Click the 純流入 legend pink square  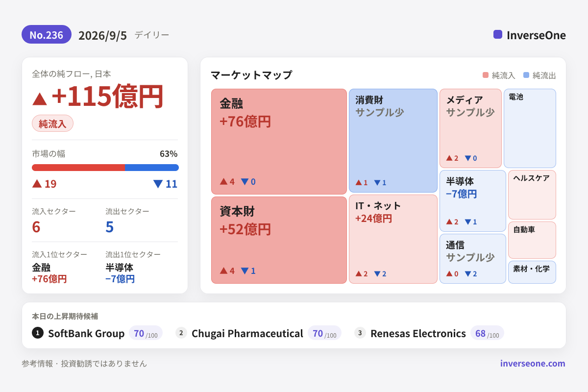(486, 75)
